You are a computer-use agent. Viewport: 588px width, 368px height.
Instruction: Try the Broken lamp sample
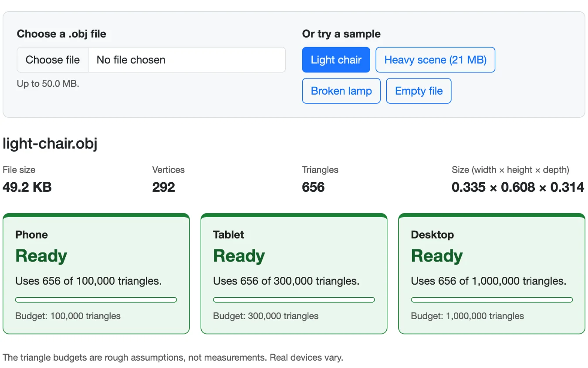coord(341,91)
